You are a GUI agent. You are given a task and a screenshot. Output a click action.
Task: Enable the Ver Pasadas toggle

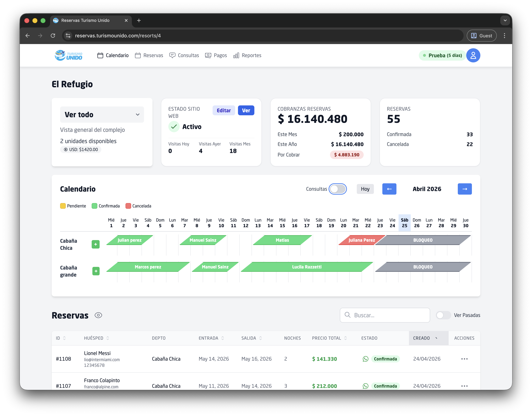click(x=443, y=315)
